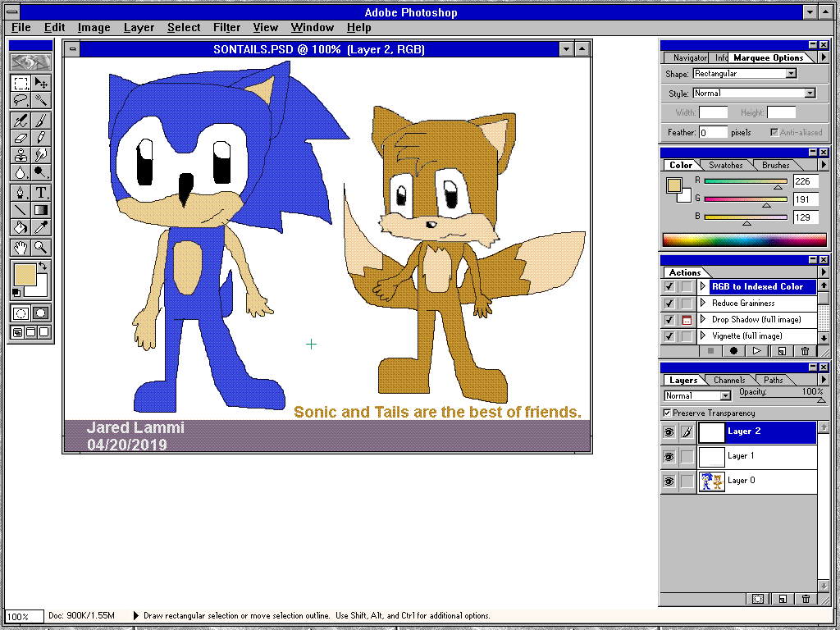Expand the RGB to Indexed Color action
Screen dimensions: 840x630
(x=703, y=286)
